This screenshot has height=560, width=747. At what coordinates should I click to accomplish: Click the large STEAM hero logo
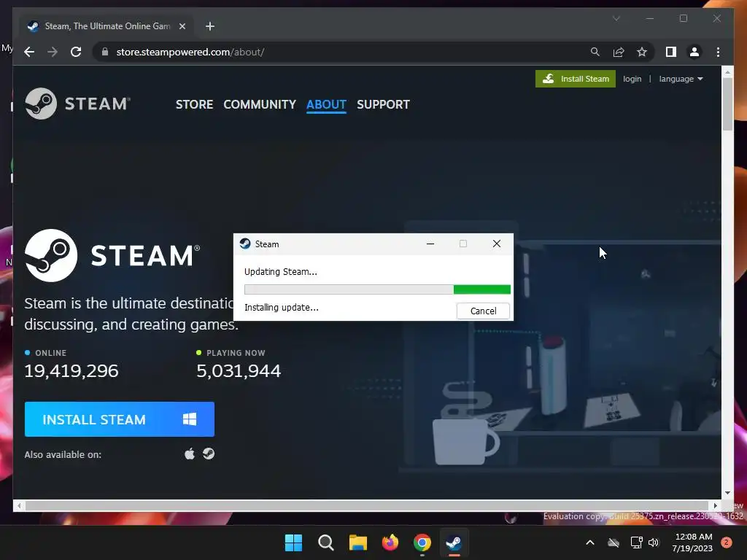[x=112, y=256]
